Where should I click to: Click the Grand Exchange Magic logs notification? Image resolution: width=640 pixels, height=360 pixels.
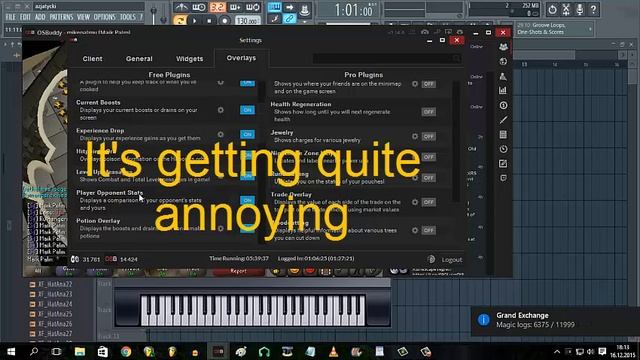(x=555, y=320)
